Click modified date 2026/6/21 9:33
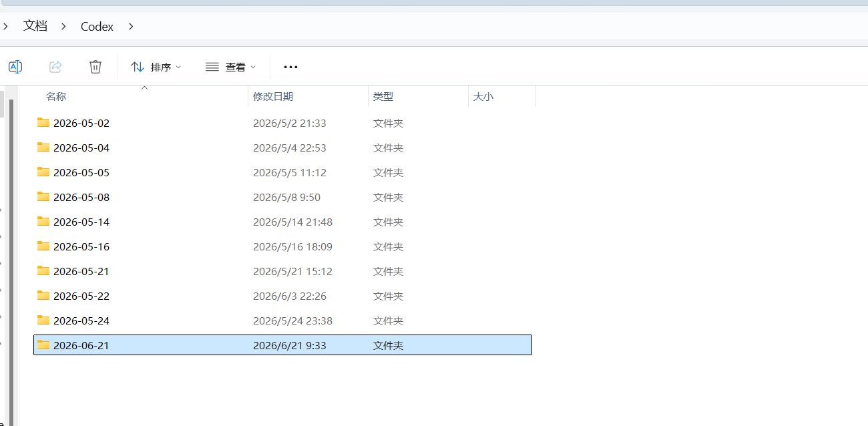The height and width of the screenshot is (426, 868). point(290,346)
